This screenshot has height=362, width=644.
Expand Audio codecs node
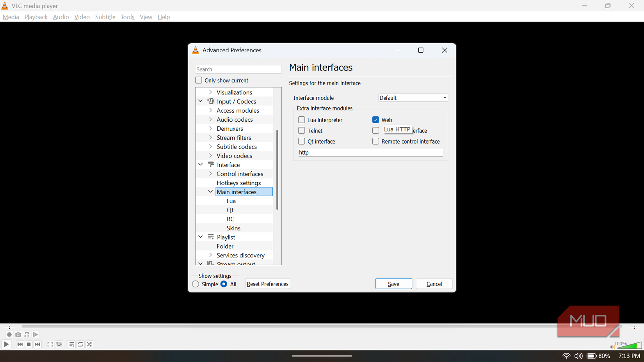coord(210,119)
